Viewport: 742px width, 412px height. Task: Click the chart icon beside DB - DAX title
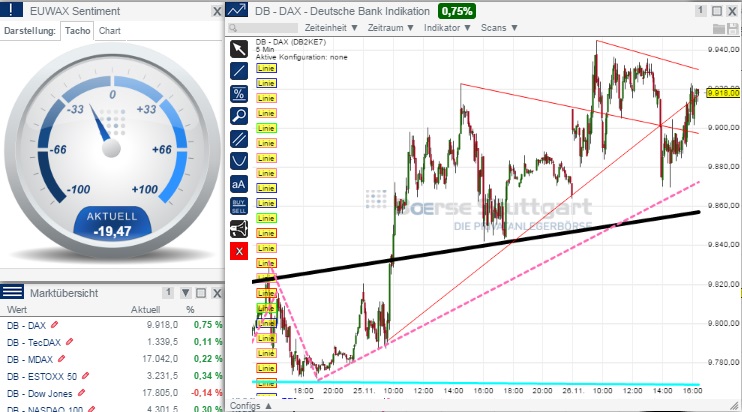tap(237, 10)
